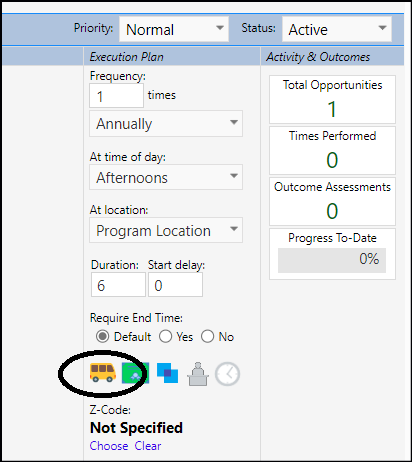
Task: Select Yes for Require End Time
Action: point(166,336)
